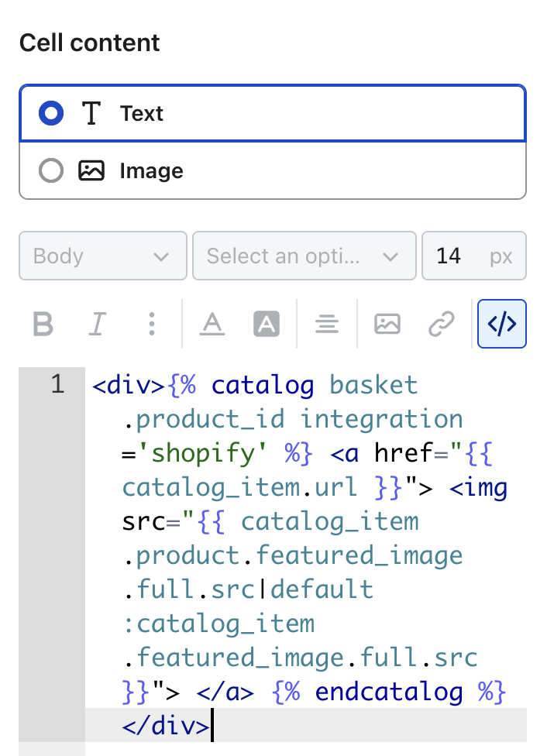This screenshot has width=547, height=756.
Task: Toggle italic formatting
Action: pos(97,325)
